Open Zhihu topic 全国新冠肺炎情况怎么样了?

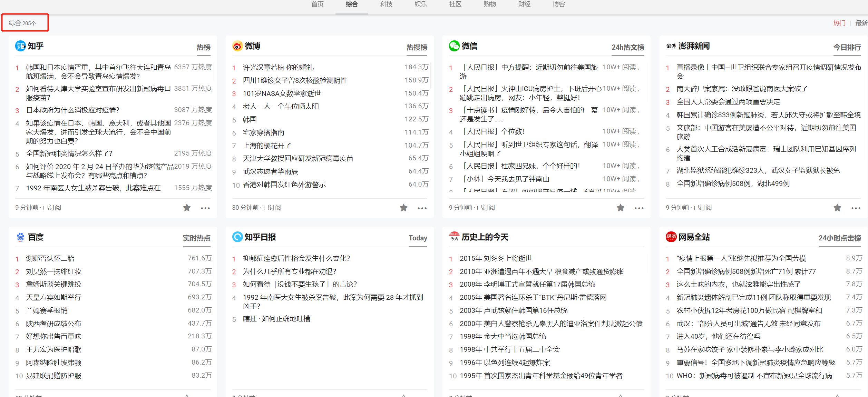tap(69, 153)
